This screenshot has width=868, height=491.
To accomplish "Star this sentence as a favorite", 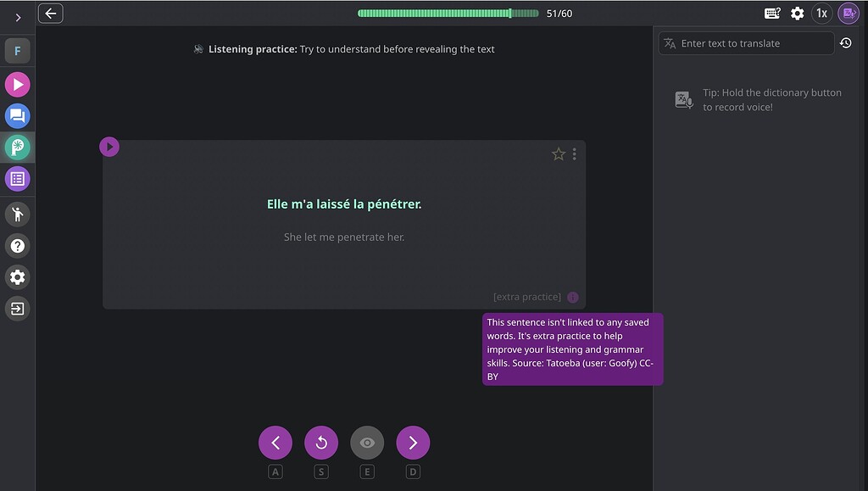I will pos(558,153).
